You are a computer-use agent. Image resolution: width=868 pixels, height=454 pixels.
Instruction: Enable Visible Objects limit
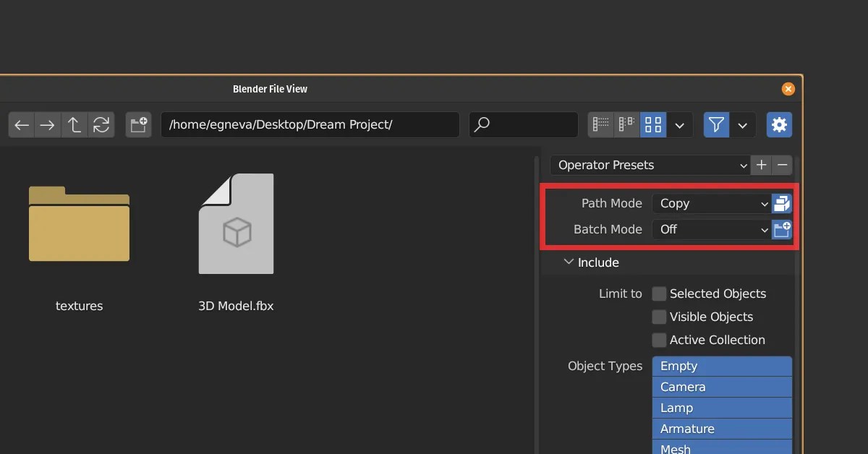click(659, 317)
